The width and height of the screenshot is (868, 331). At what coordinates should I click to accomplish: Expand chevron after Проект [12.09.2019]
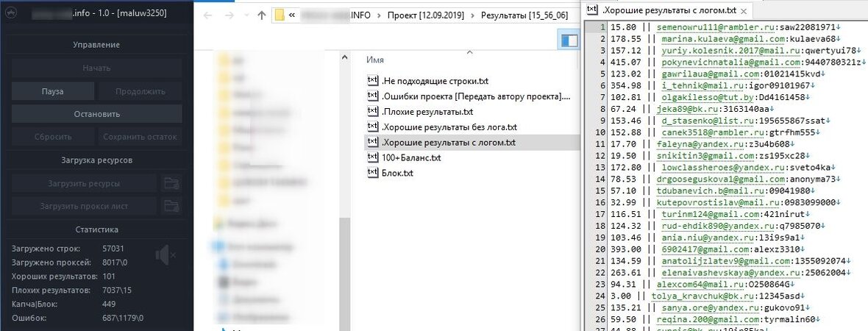click(x=472, y=15)
